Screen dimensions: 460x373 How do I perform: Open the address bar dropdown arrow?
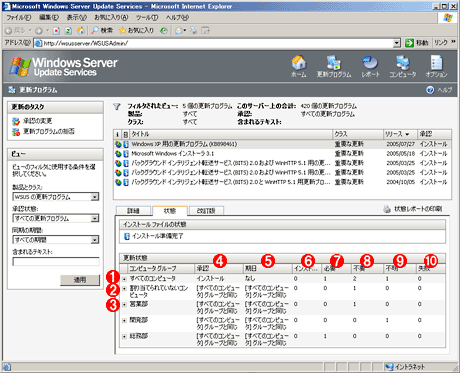click(x=396, y=43)
